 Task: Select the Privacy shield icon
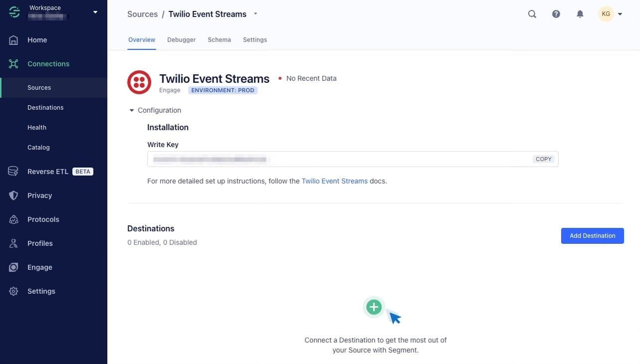[13, 195]
